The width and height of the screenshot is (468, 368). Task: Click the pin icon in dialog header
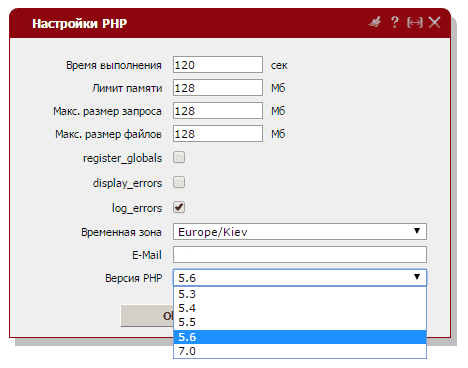click(375, 22)
